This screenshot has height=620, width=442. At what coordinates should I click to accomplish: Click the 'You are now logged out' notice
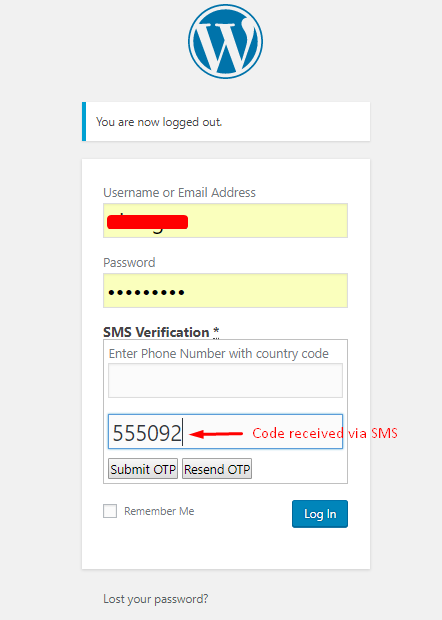pos(226,121)
